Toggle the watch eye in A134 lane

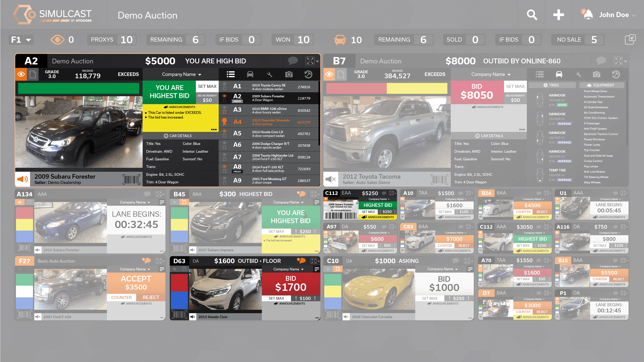(20, 202)
